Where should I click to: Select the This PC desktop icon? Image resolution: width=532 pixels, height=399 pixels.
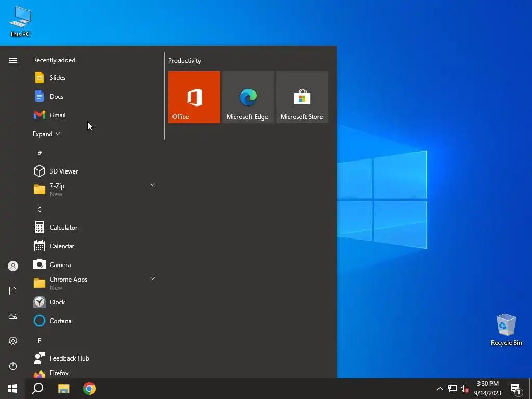pos(20,22)
